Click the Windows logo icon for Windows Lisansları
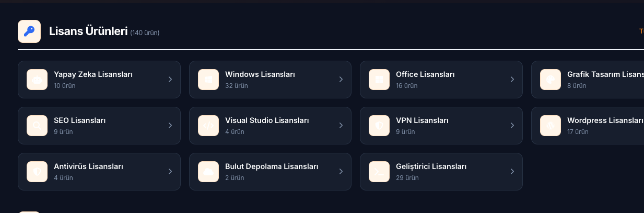Viewport: 644px width, 213px height. pyautogui.click(x=208, y=80)
